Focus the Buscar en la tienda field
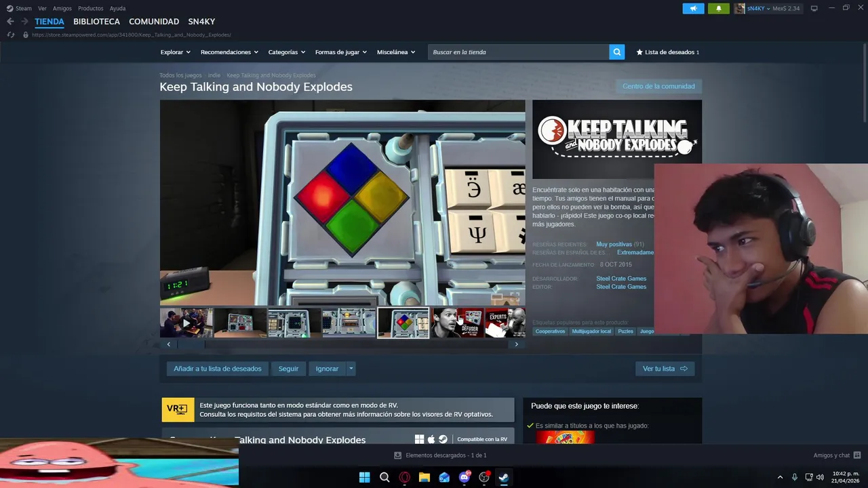The width and height of the screenshot is (868, 488). (x=518, y=52)
